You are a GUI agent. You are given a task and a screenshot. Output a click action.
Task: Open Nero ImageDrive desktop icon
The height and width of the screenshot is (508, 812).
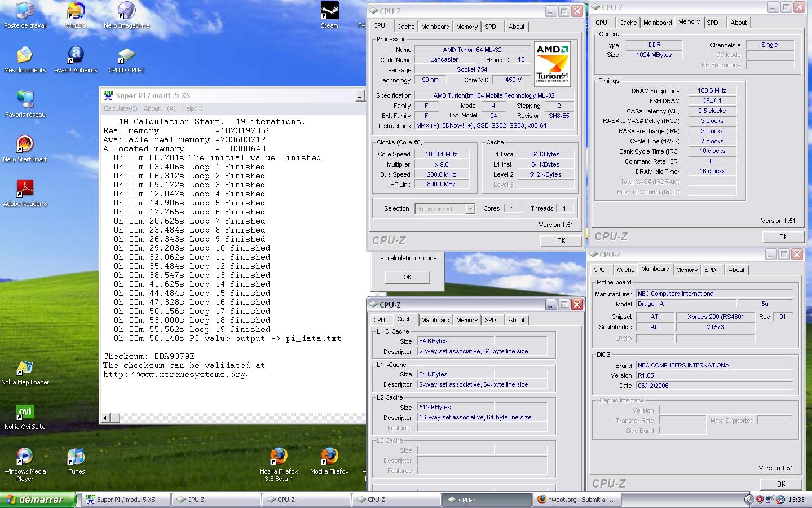pos(126,15)
